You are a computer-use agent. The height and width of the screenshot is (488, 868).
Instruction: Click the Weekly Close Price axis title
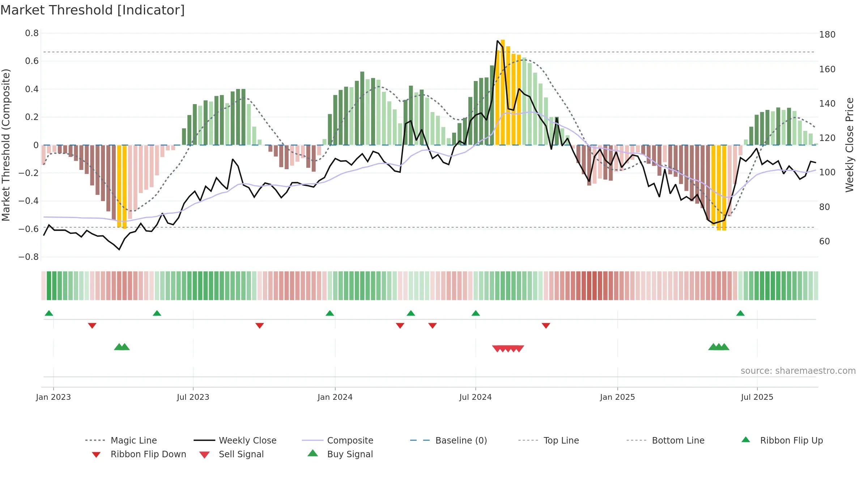(x=850, y=145)
